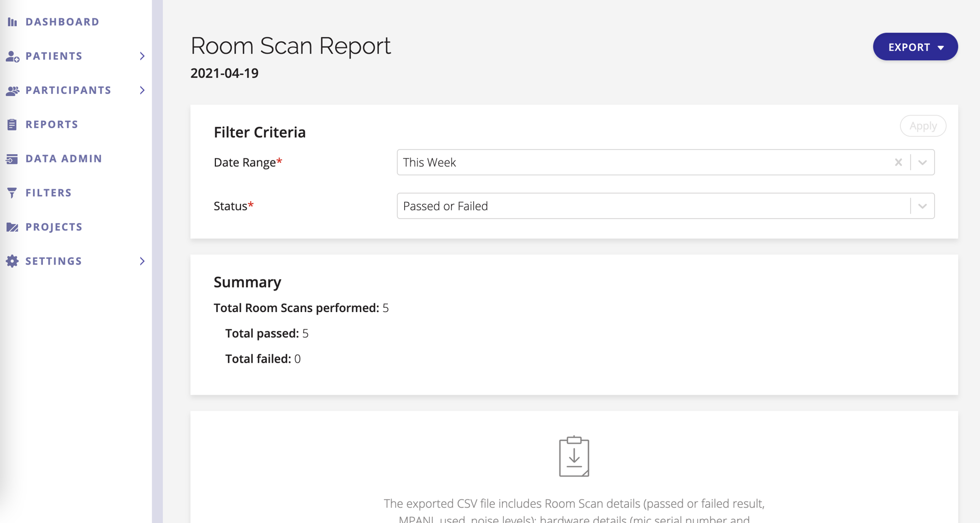Open the Export dropdown button
Viewport: 980px width, 523px height.
(x=915, y=47)
